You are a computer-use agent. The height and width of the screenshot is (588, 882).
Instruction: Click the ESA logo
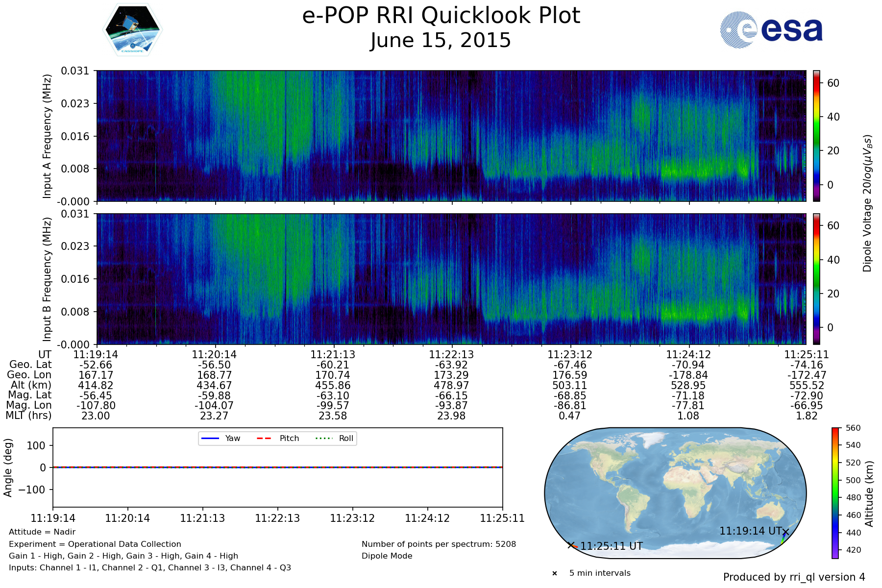[771, 30]
